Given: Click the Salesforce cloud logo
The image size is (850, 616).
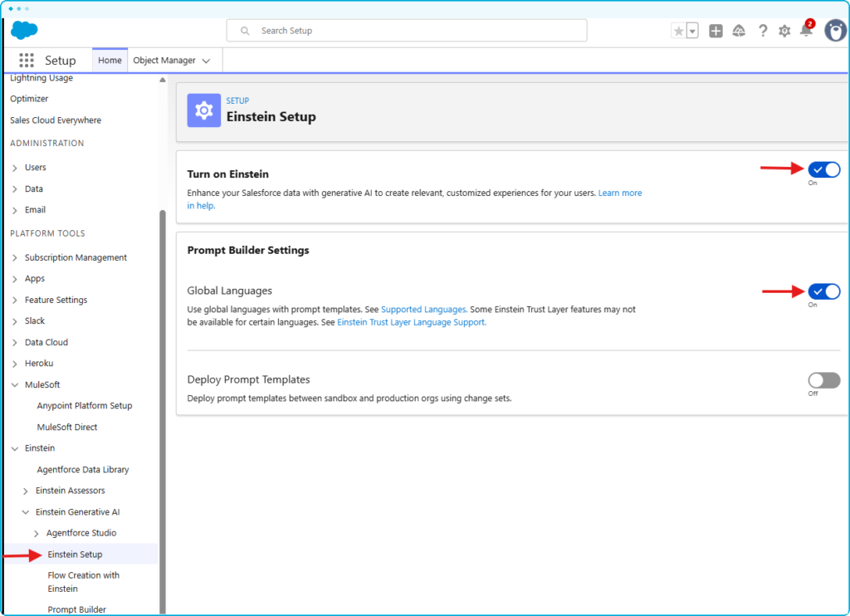Looking at the screenshot, I should pos(24,31).
